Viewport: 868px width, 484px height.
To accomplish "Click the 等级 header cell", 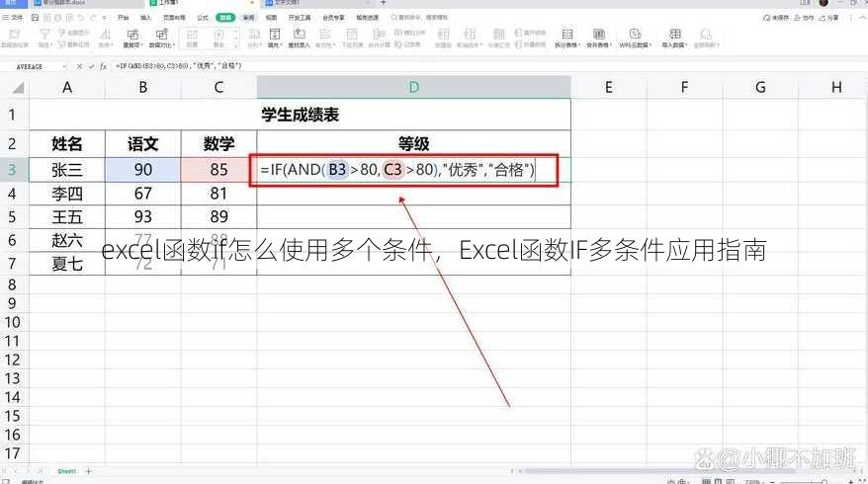I will point(413,144).
